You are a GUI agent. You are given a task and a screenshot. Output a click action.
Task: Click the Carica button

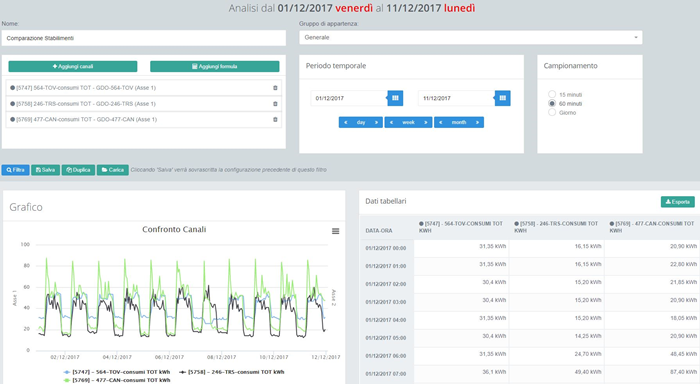[x=112, y=170]
